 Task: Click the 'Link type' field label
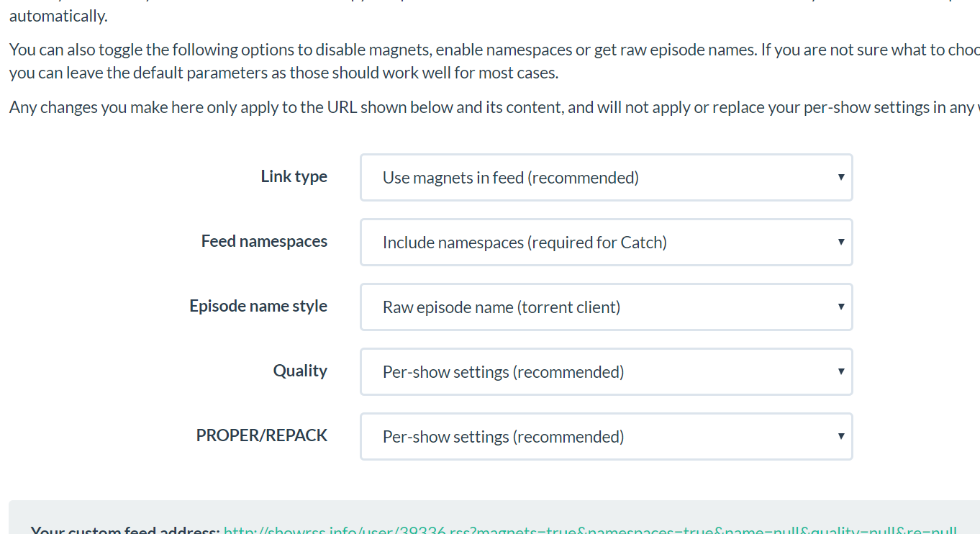(294, 176)
